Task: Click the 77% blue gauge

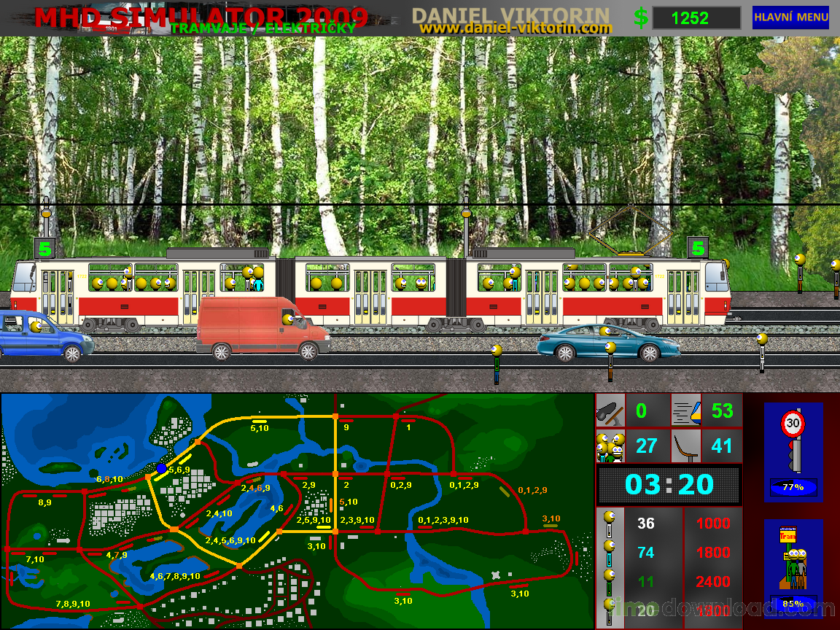Action: click(793, 488)
